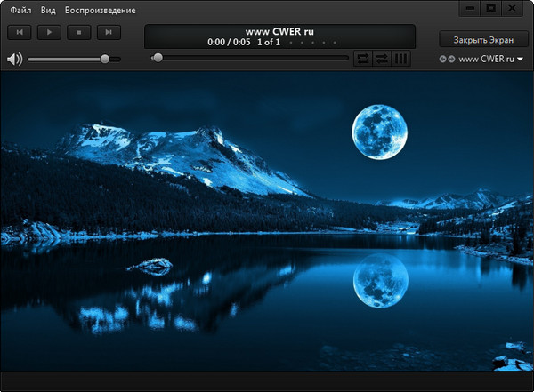Image resolution: width=534 pixels, height=392 pixels.
Task: Toggle the shuffle mode button
Action: point(382,59)
